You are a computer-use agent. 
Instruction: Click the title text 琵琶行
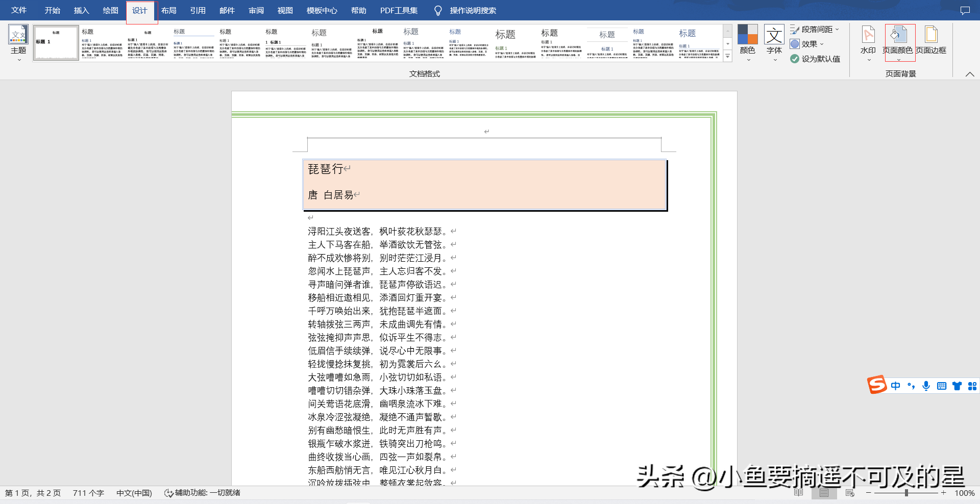click(326, 169)
